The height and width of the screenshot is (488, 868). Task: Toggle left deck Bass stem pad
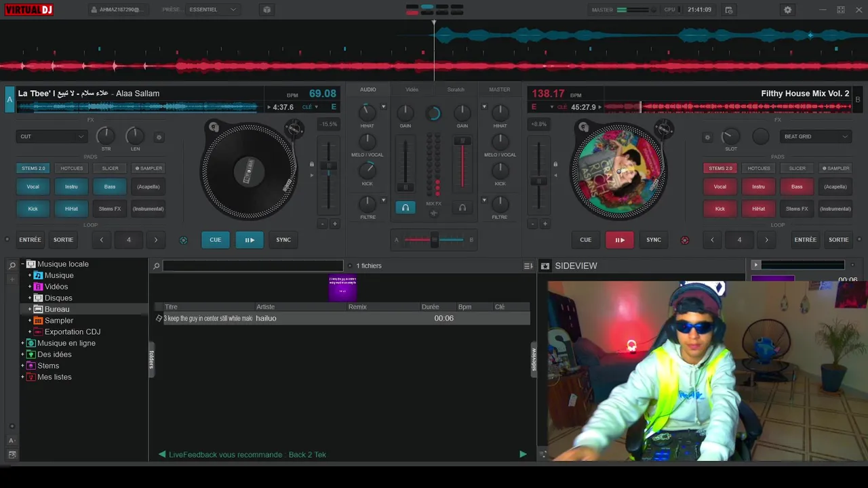[110, 186]
